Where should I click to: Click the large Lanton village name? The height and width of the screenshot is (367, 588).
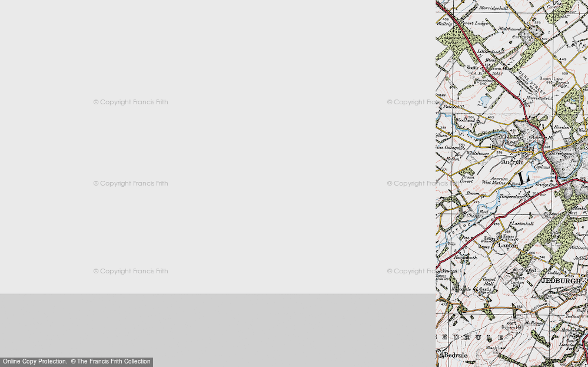[508, 246]
